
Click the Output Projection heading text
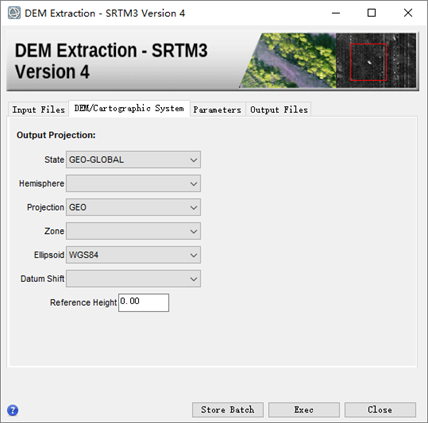coord(56,135)
